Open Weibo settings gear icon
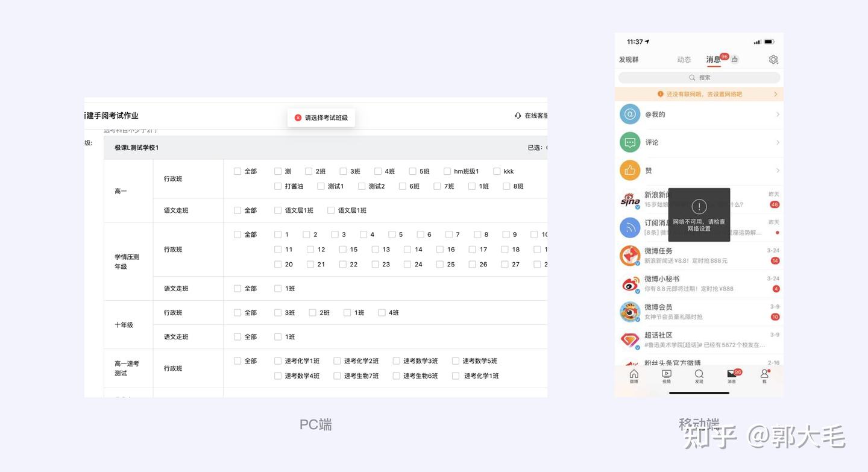Screen dimensions: 868x472 [x=773, y=59]
